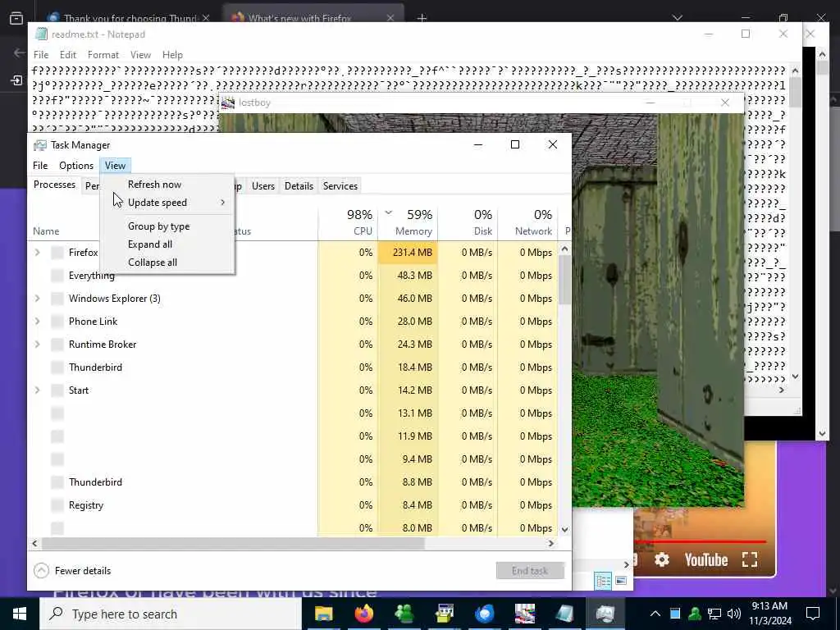This screenshot has height=630, width=840.
Task: Select Group by type in View menu
Action: 167,226
